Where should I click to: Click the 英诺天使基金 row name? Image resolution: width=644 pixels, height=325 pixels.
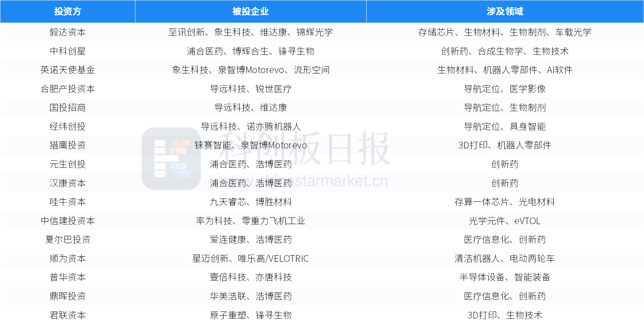point(68,70)
